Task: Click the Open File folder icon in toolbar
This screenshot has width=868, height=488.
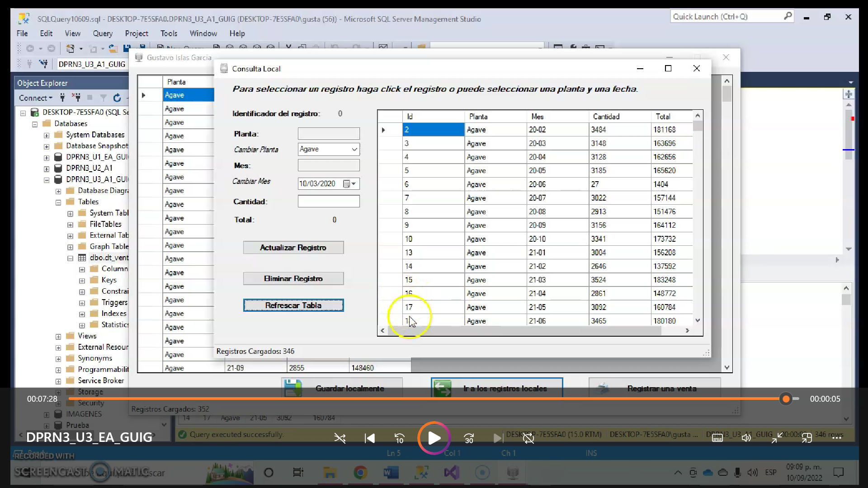Action: tap(113, 48)
